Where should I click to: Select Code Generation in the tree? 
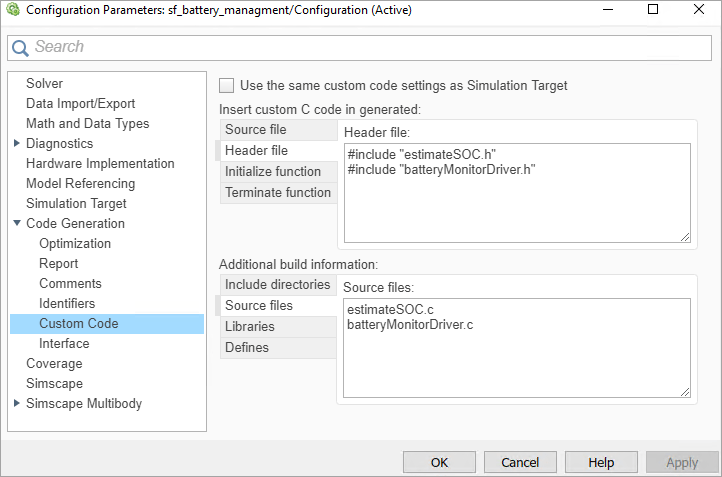pyautogui.click(x=75, y=223)
